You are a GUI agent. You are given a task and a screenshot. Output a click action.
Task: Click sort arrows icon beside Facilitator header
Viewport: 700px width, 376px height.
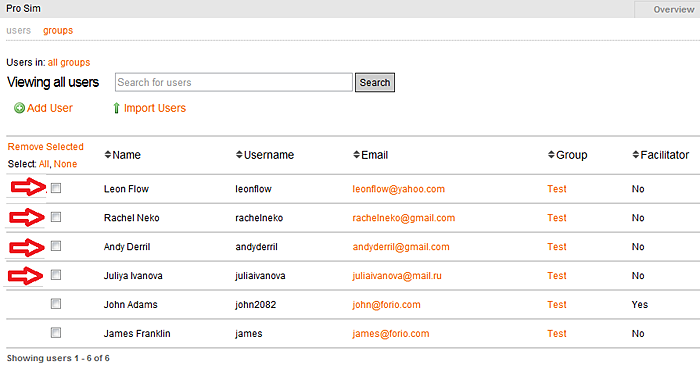[636, 155]
